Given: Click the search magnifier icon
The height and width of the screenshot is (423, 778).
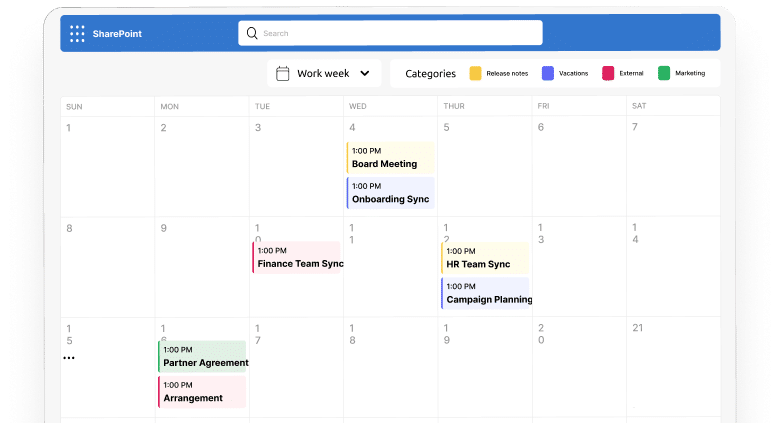Looking at the screenshot, I should pos(252,33).
